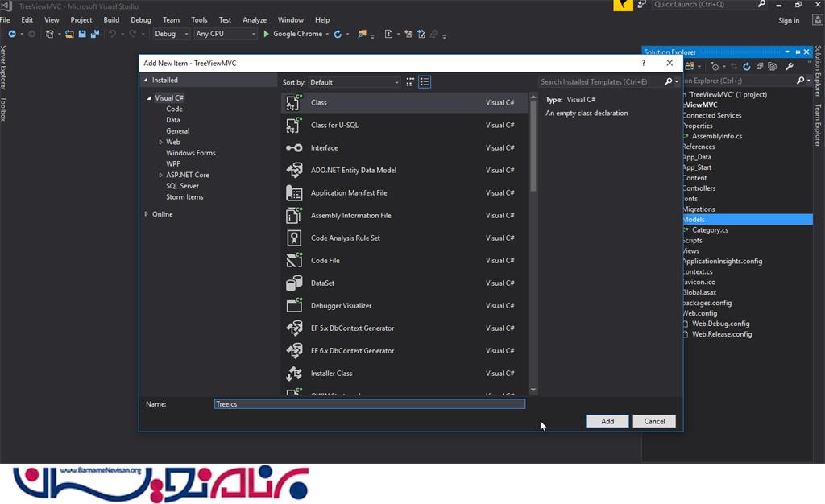Open the Project menu

point(81,20)
